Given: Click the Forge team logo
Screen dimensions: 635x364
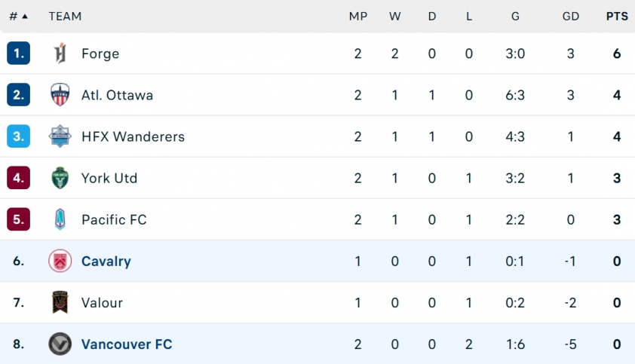Looking at the screenshot, I should point(60,54).
